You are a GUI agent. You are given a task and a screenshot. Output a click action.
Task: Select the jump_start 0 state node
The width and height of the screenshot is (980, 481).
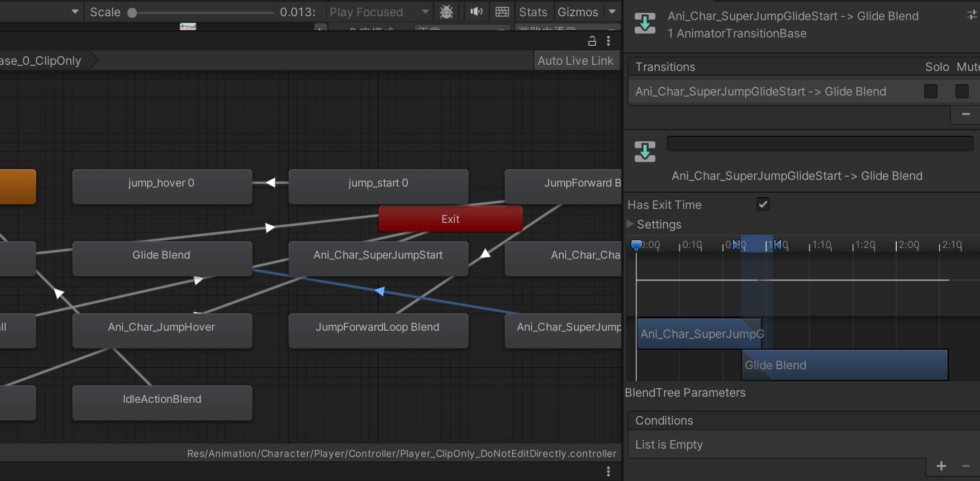point(378,187)
